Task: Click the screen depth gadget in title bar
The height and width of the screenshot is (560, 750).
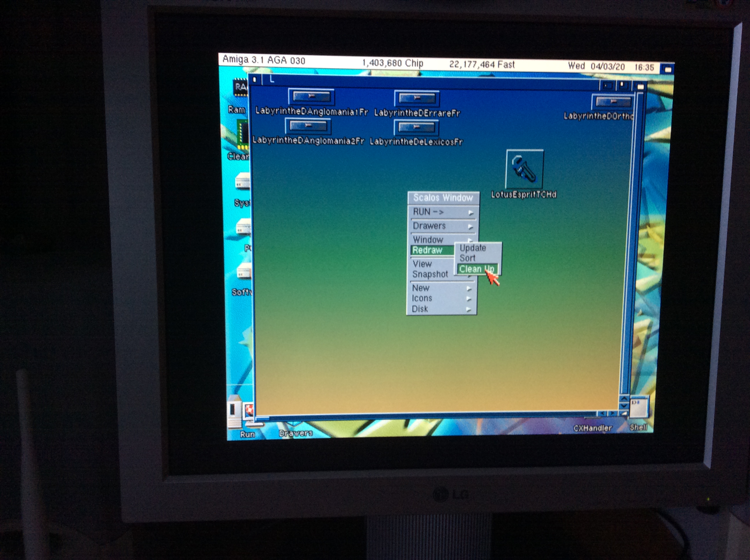Action: 667,69
